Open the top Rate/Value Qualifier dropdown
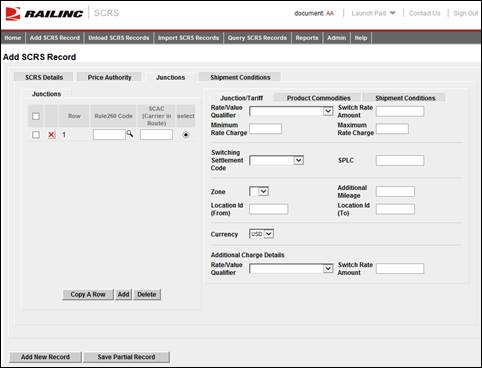Image resolution: width=482 pixels, height=368 pixels. [x=291, y=111]
